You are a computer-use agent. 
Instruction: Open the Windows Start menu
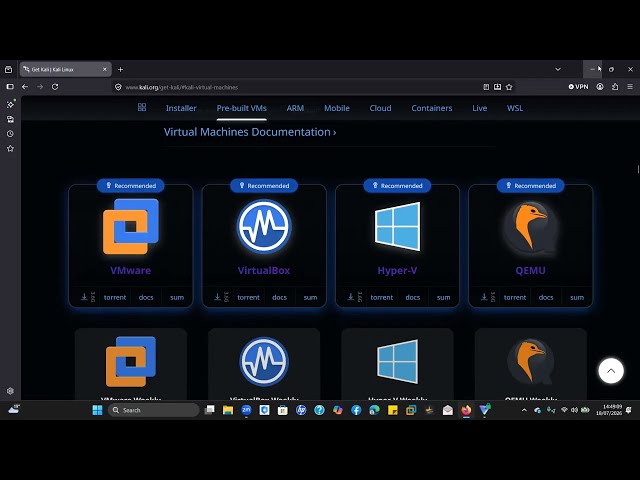tap(97, 410)
